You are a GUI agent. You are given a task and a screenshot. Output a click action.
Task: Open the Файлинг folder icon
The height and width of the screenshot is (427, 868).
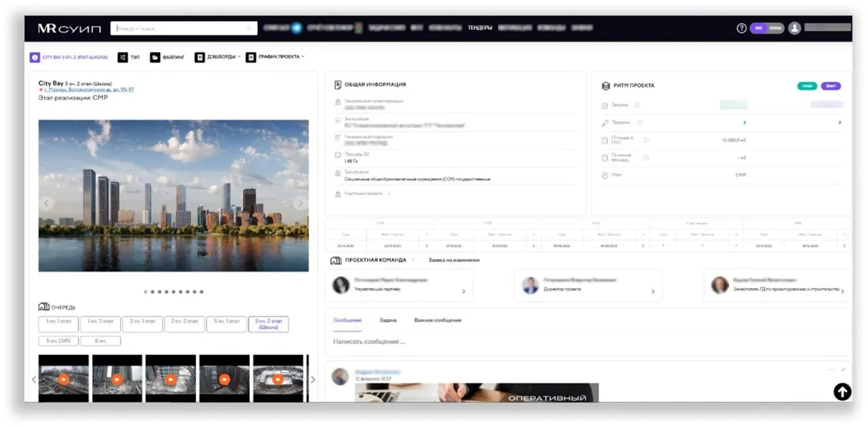(x=155, y=58)
